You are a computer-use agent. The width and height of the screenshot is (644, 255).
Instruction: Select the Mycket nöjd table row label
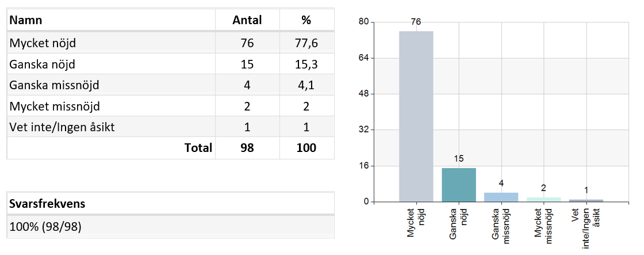(43, 43)
